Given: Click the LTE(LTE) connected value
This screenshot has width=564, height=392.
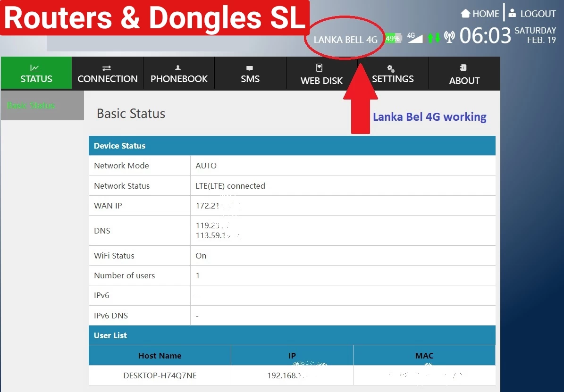Looking at the screenshot, I should [x=230, y=186].
